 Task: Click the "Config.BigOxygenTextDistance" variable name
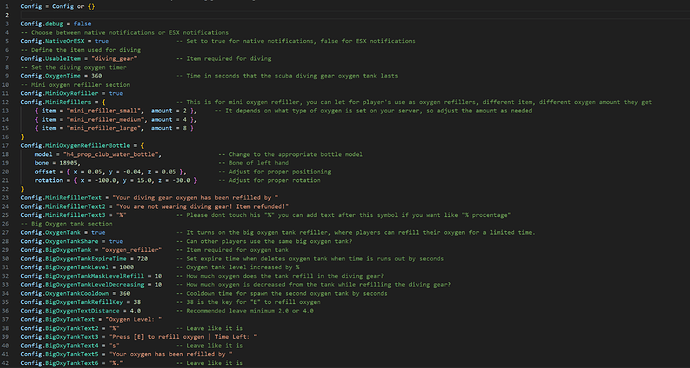pos(70,311)
